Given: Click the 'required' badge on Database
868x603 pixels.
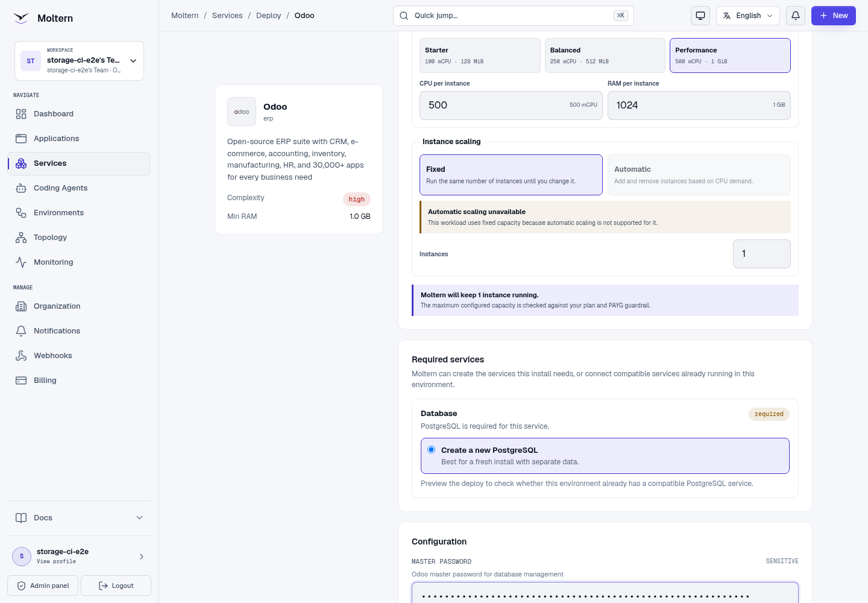Looking at the screenshot, I should (x=769, y=414).
